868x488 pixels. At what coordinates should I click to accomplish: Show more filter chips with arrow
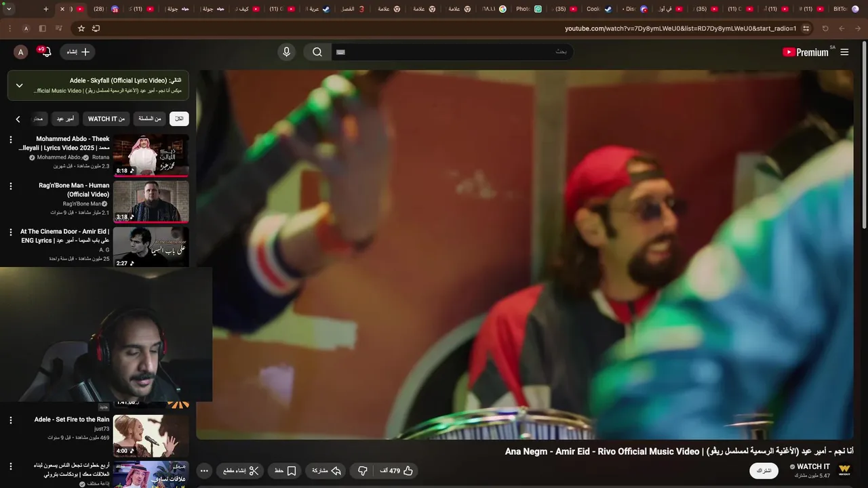pos(18,119)
